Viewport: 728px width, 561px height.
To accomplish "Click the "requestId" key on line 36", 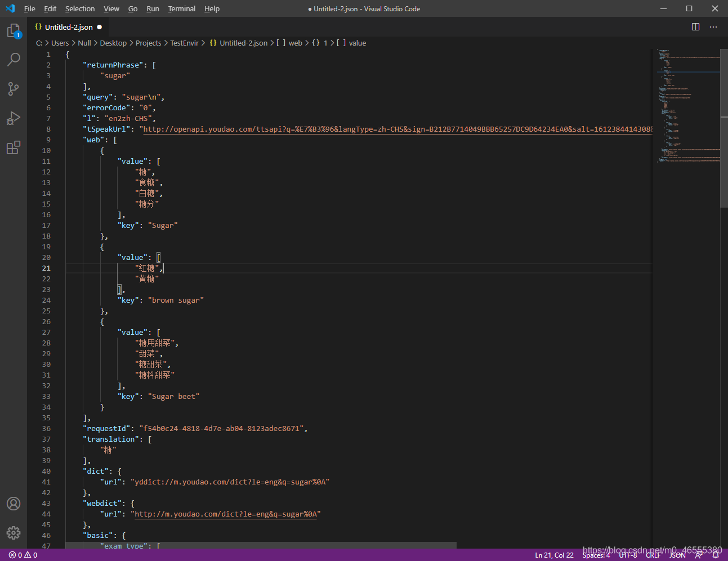I will 106,428.
